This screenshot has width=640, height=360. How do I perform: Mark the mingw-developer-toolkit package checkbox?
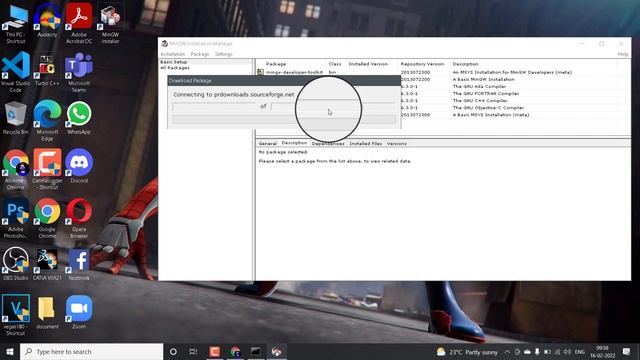pos(260,72)
